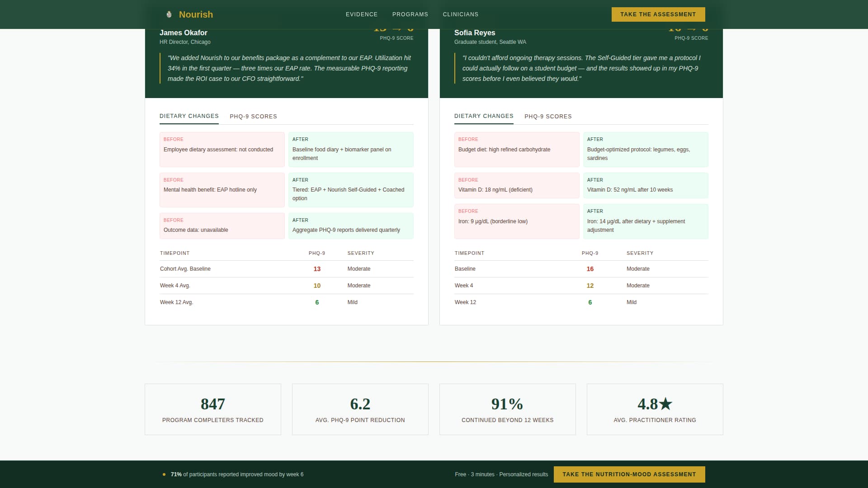Click 'Outcome data: unavailable' box

(222, 226)
